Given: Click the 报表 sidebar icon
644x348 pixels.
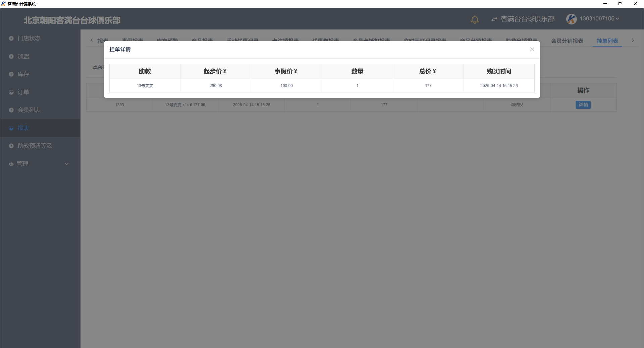Looking at the screenshot, I should click(x=11, y=128).
